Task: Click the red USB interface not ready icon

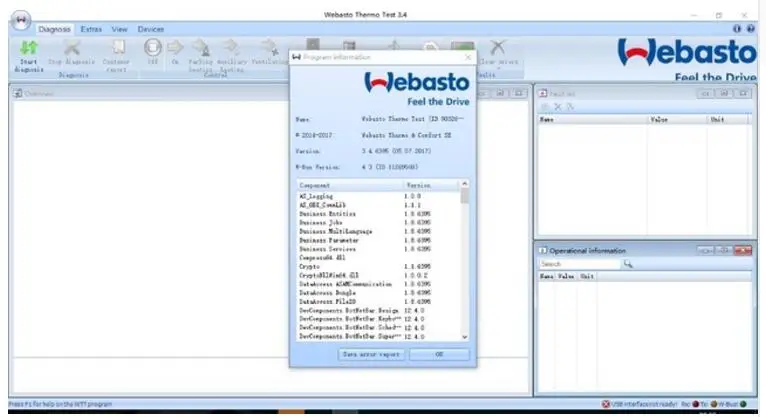Action: click(x=606, y=404)
